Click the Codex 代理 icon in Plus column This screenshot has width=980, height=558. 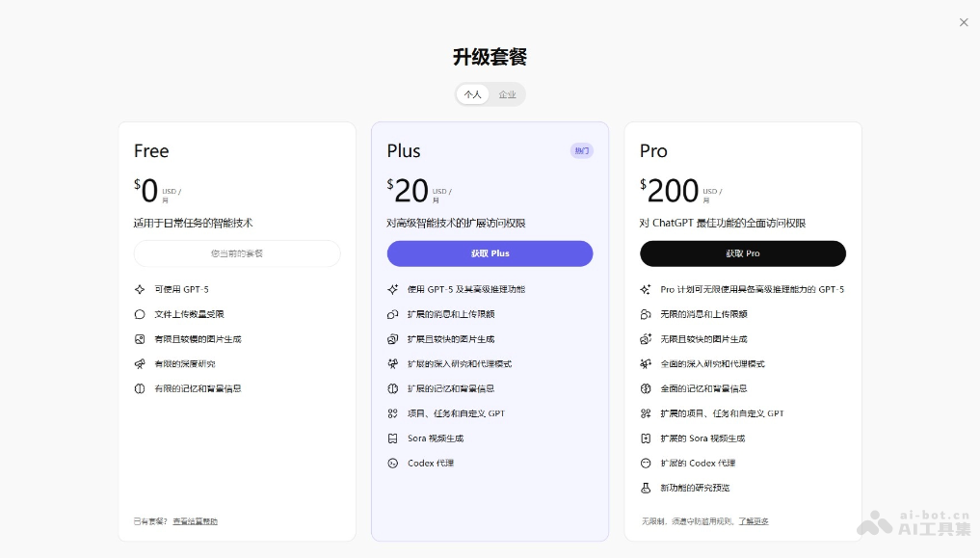[x=392, y=463]
